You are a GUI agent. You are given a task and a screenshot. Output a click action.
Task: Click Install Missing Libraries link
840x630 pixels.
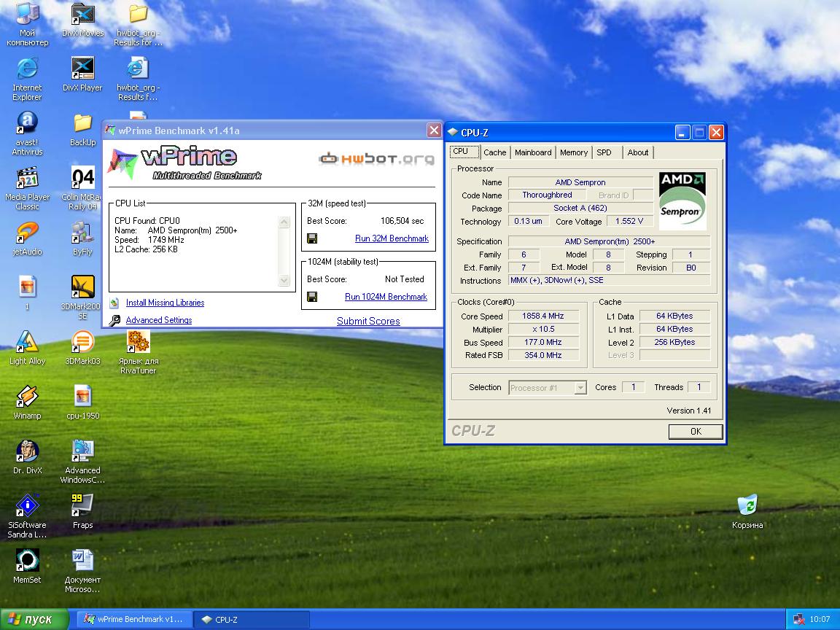click(x=165, y=303)
